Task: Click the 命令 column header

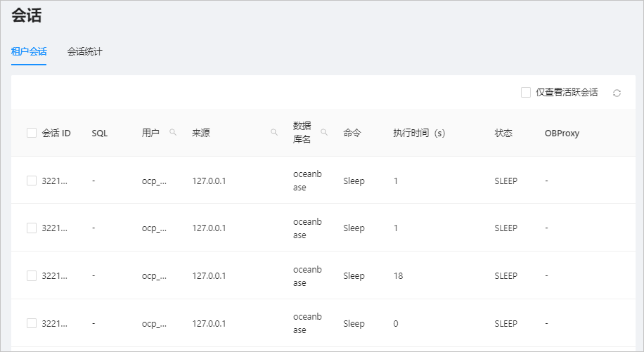Action: pyautogui.click(x=352, y=133)
